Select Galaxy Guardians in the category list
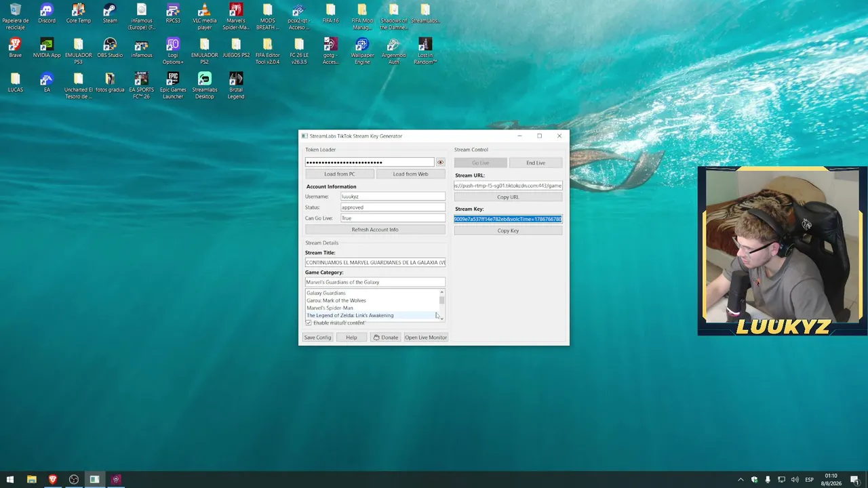868x488 pixels. point(372,293)
